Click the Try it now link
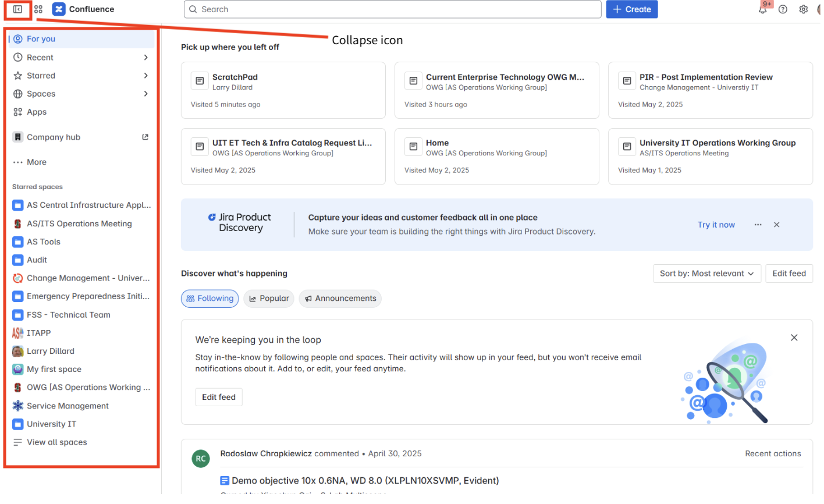 click(716, 224)
